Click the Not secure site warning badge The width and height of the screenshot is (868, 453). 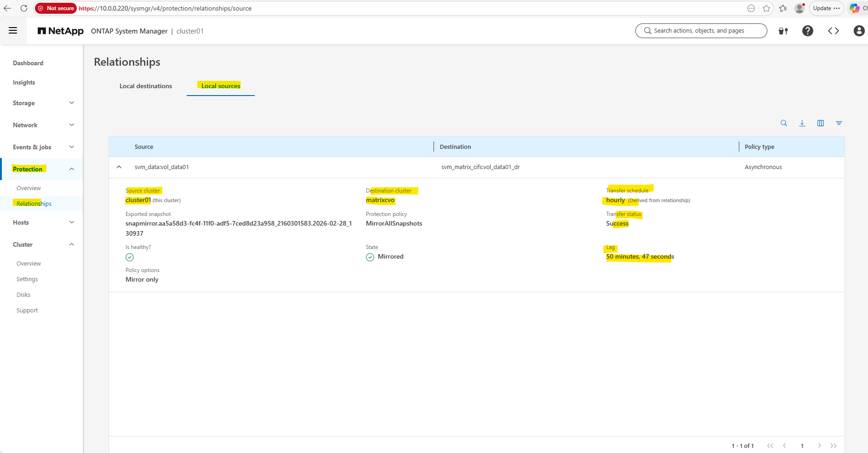click(56, 8)
